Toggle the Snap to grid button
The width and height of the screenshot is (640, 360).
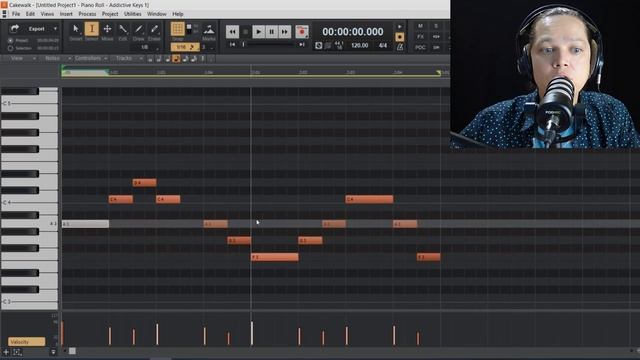tap(177, 29)
